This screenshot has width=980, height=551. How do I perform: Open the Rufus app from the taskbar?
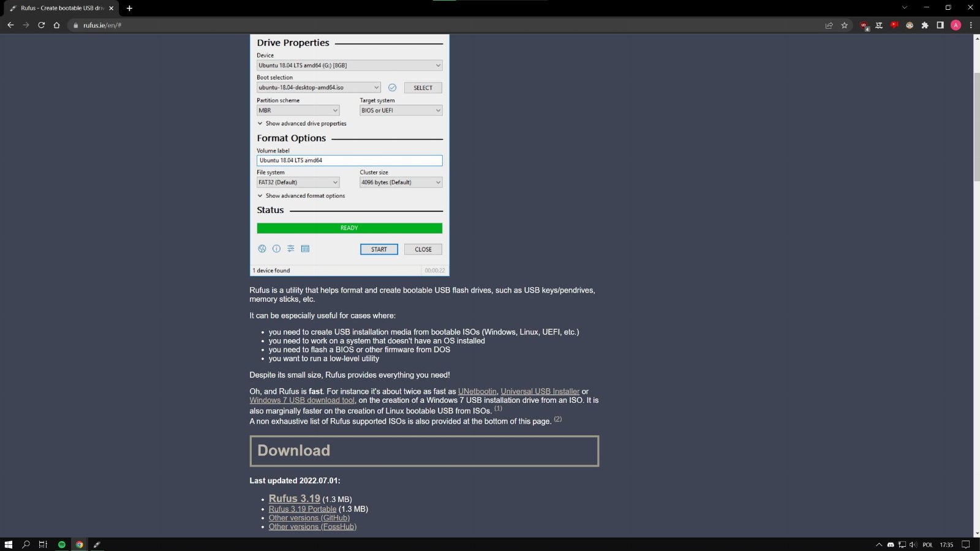(97, 544)
